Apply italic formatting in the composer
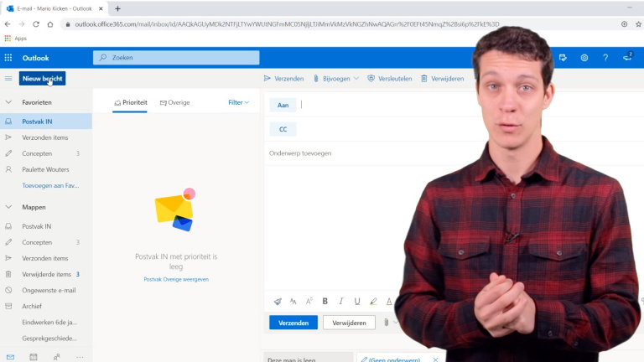The image size is (644, 362). tap(341, 302)
